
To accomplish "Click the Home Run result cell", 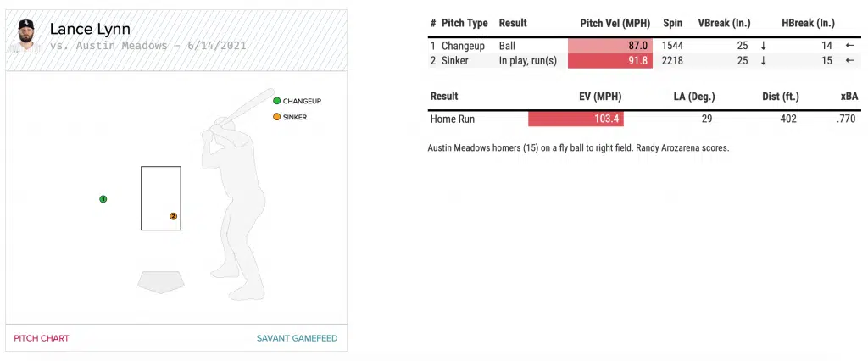I will 453,119.
